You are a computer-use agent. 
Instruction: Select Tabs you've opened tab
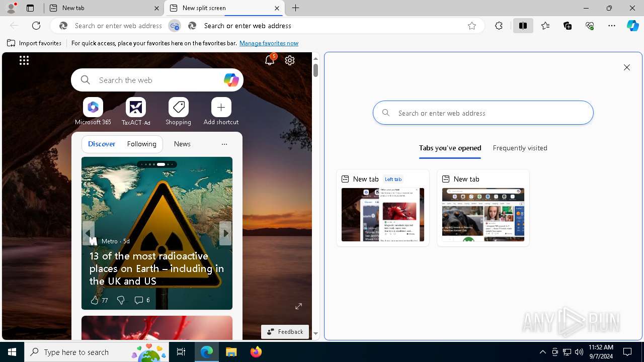tap(450, 148)
